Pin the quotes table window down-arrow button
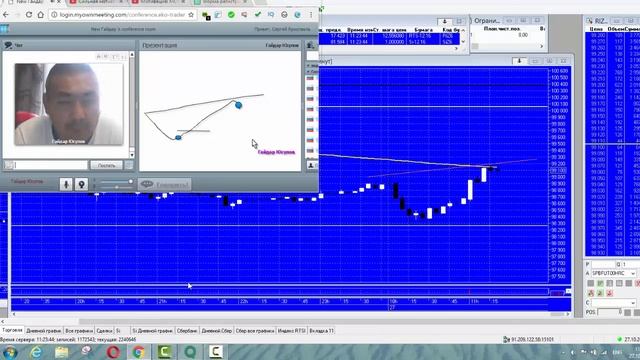 [444, 21]
